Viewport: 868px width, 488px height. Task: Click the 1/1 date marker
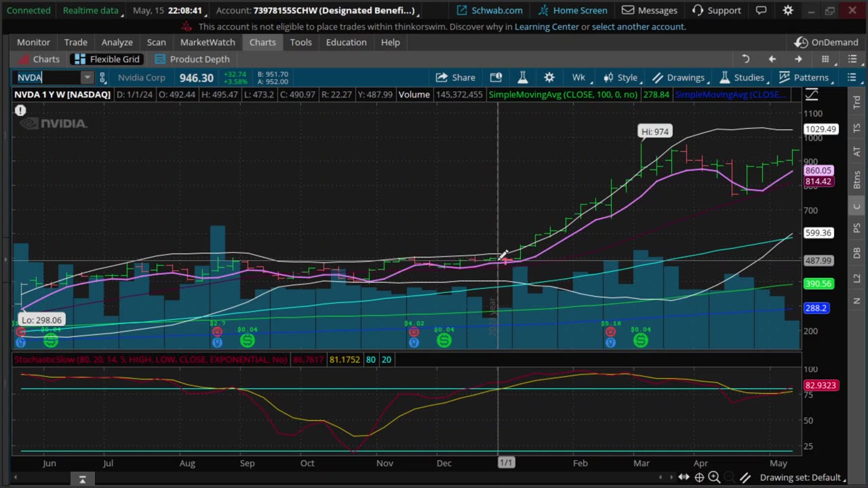pyautogui.click(x=507, y=463)
